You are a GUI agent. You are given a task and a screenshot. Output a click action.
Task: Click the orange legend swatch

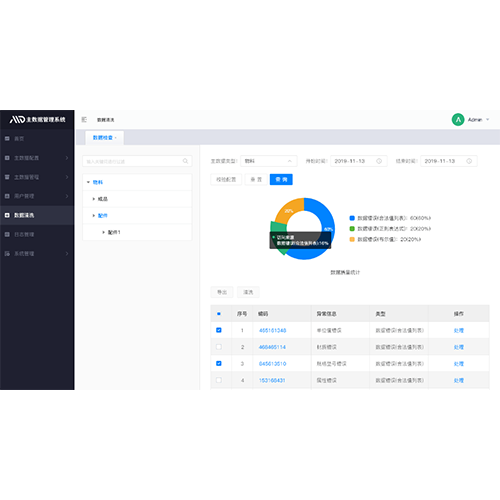tap(352, 239)
